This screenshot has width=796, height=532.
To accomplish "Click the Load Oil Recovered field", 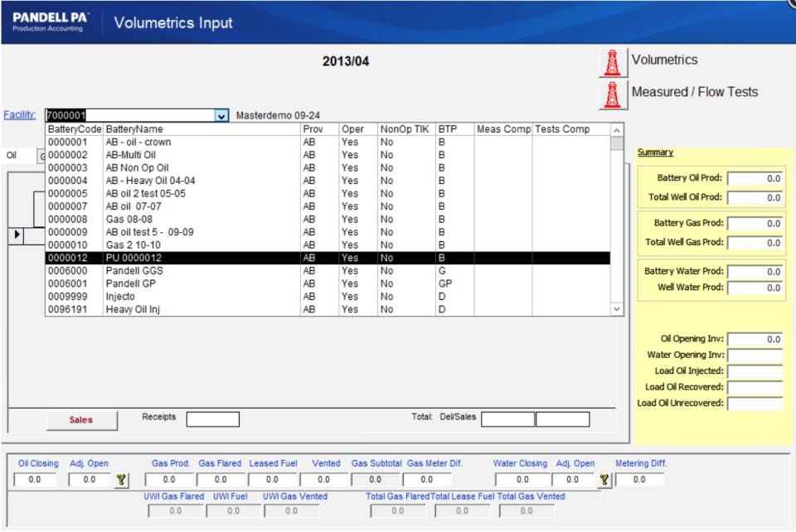I will (x=755, y=388).
